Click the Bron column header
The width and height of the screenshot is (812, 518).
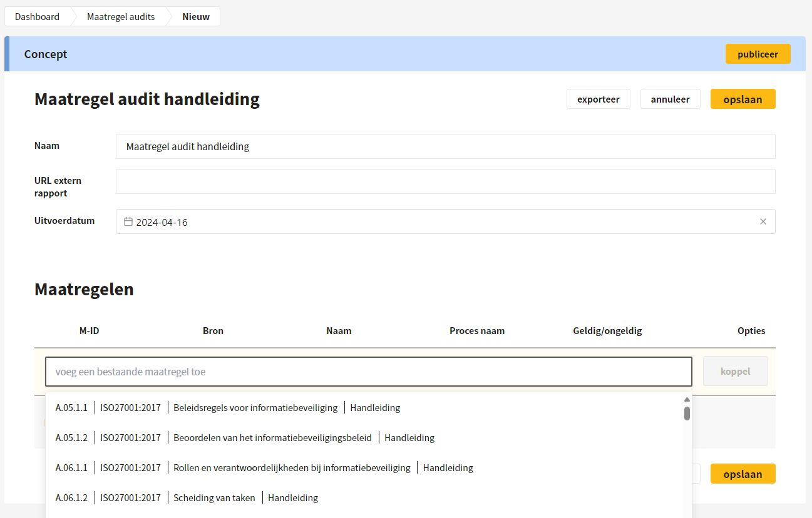click(x=213, y=330)
